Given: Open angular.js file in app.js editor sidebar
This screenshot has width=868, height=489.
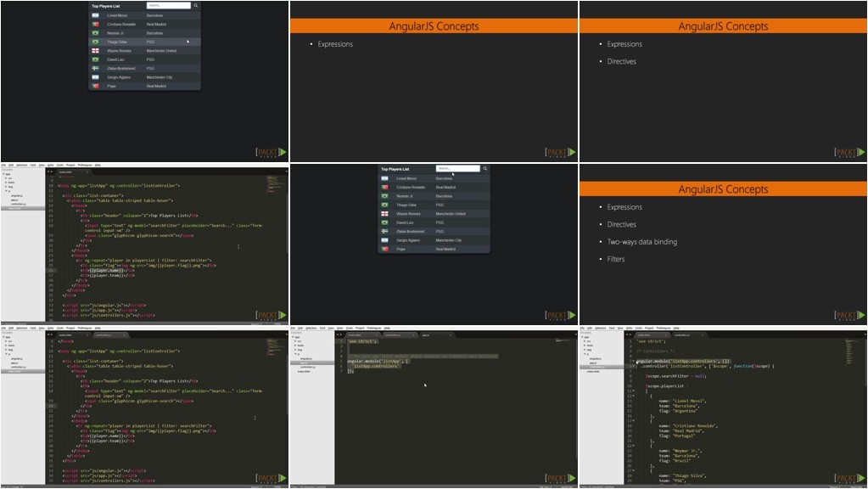Looking at the screenshot, I should 306,359.
